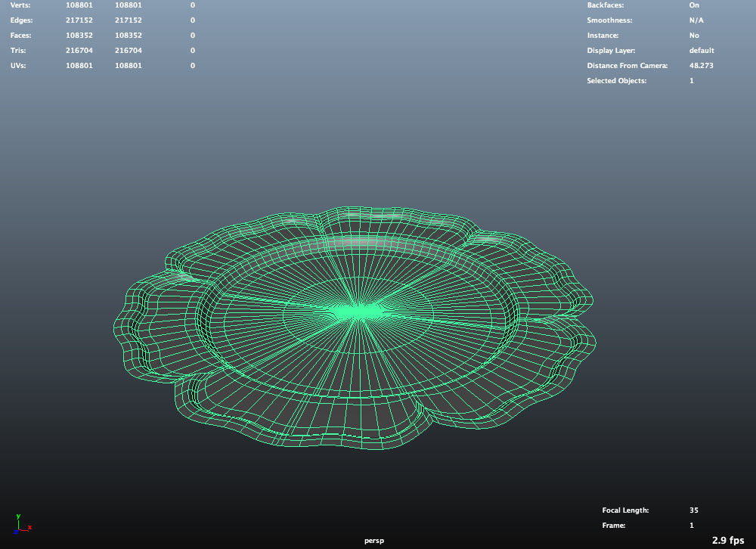
Task: Click the Smoothness 'N/A' value
Action: point(696,20)
